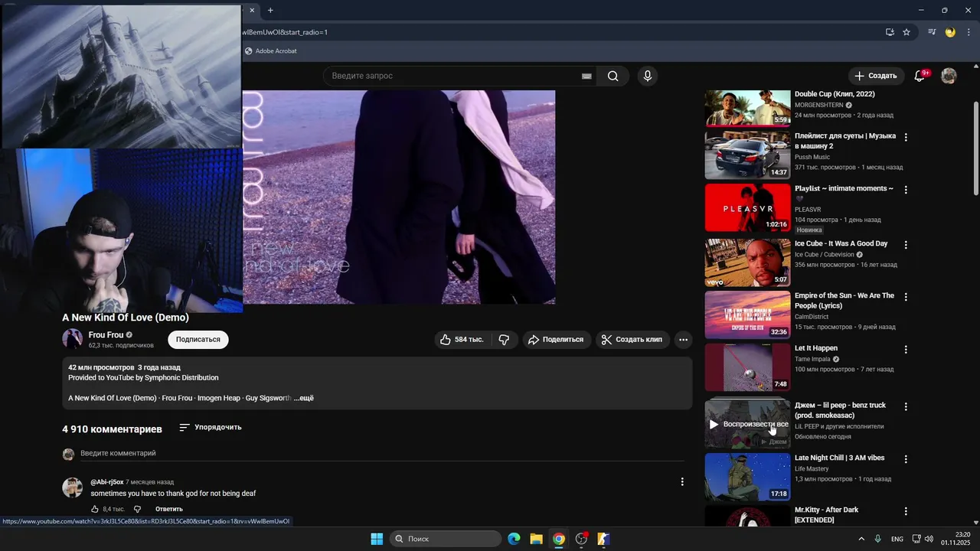Open options for Playlist intimate moments video

pos(906,190)
